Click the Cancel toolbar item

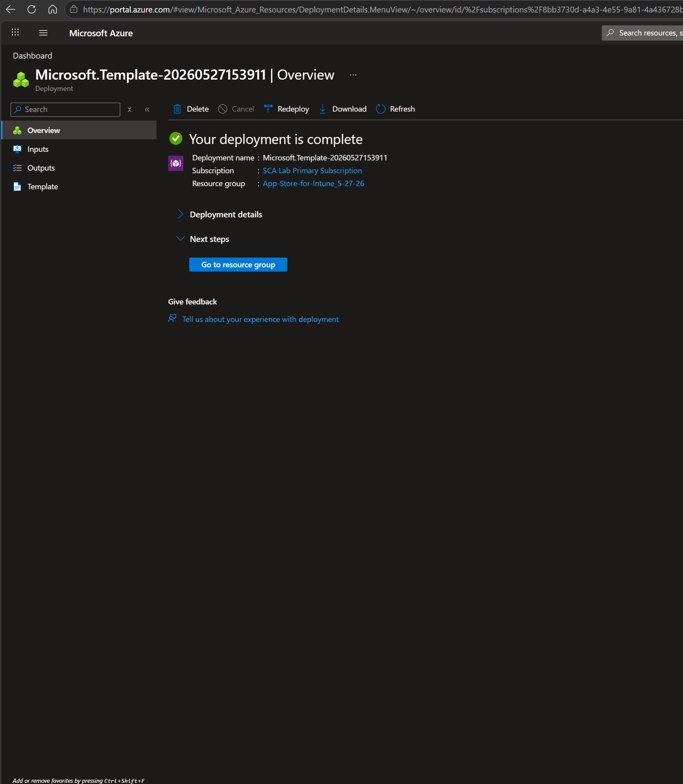[x=236, y=109]
